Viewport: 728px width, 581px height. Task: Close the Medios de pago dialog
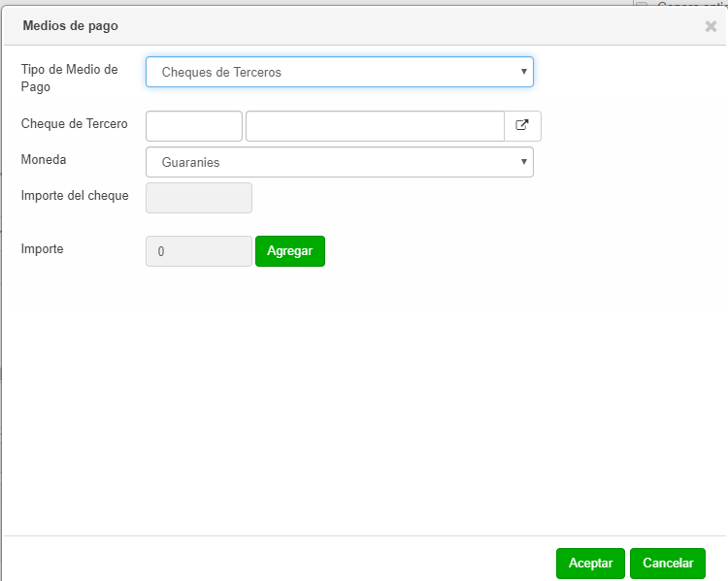pos(711,26)
